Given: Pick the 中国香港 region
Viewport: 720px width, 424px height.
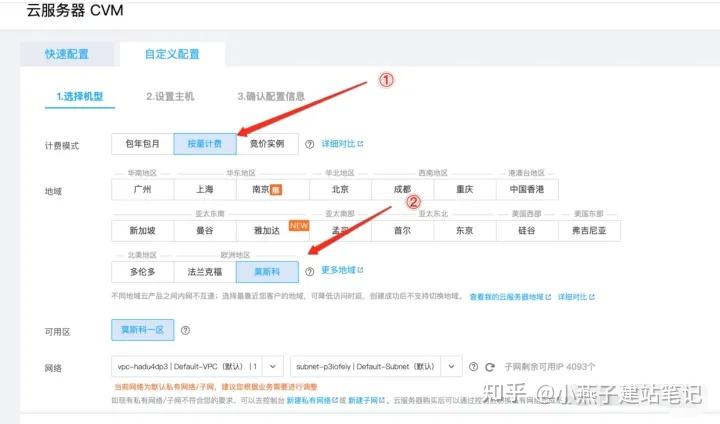Looking at the screenshot, I should [527, 189].
